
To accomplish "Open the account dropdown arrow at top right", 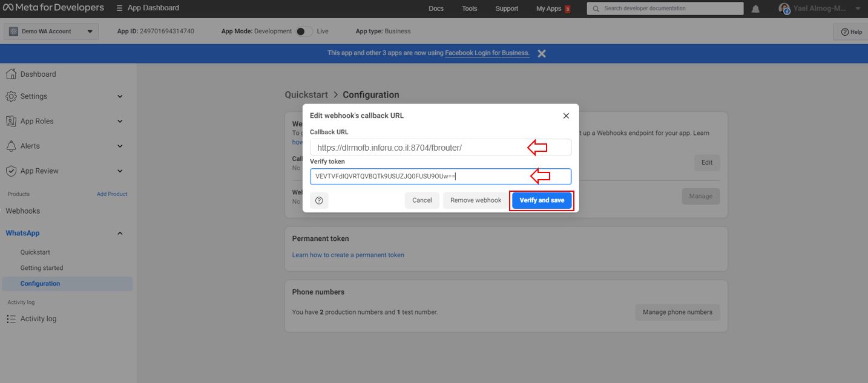I will click(858, 8).
